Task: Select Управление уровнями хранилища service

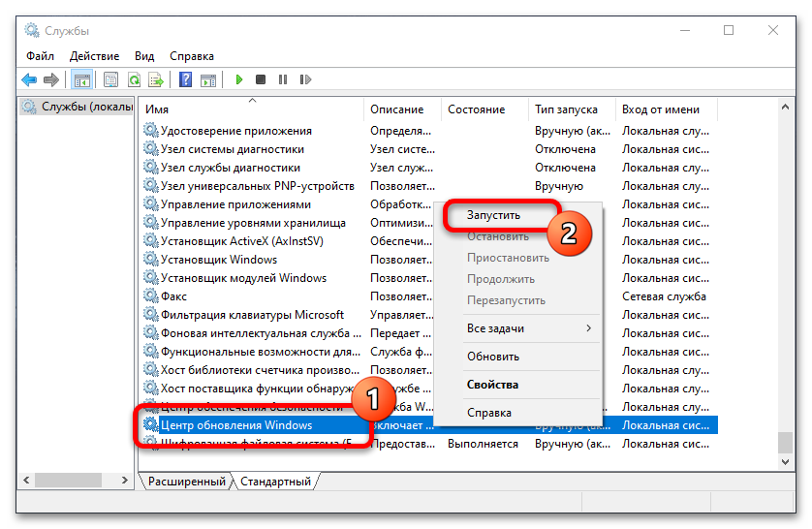Action: click(x=253, y=223)
